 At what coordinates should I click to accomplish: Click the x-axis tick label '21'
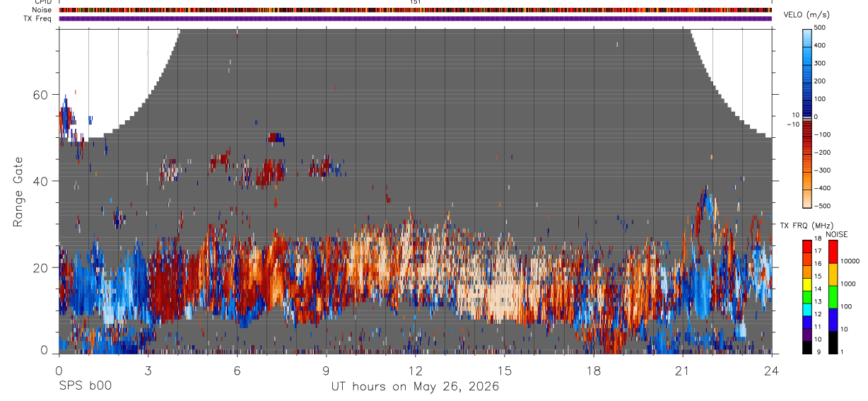tap(682, 370)
